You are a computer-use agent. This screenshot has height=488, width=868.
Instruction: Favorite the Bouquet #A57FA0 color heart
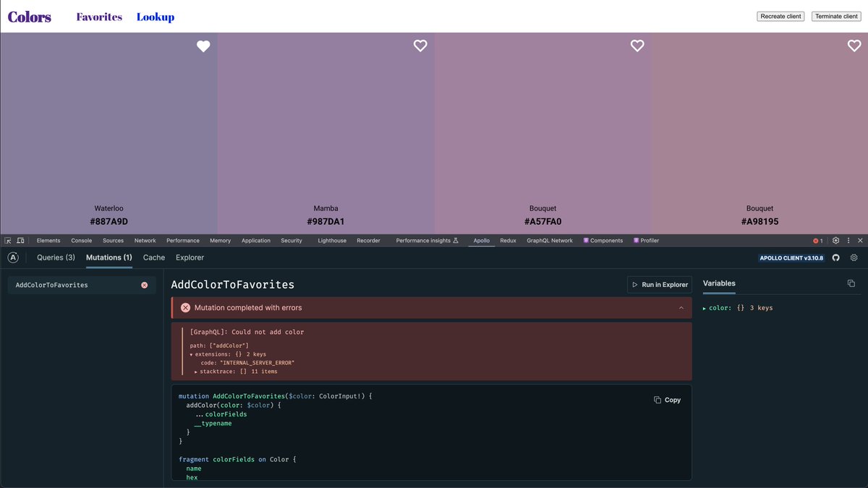(x=637, y=46)
